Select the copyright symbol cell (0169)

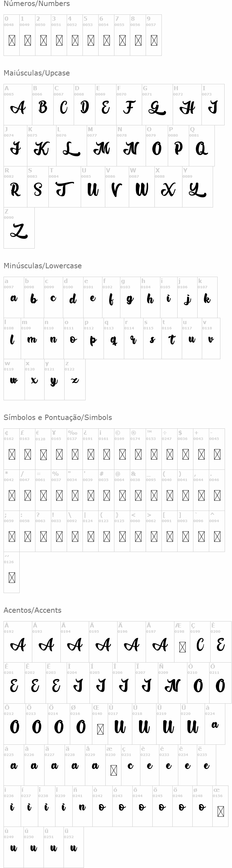[122, 449]
